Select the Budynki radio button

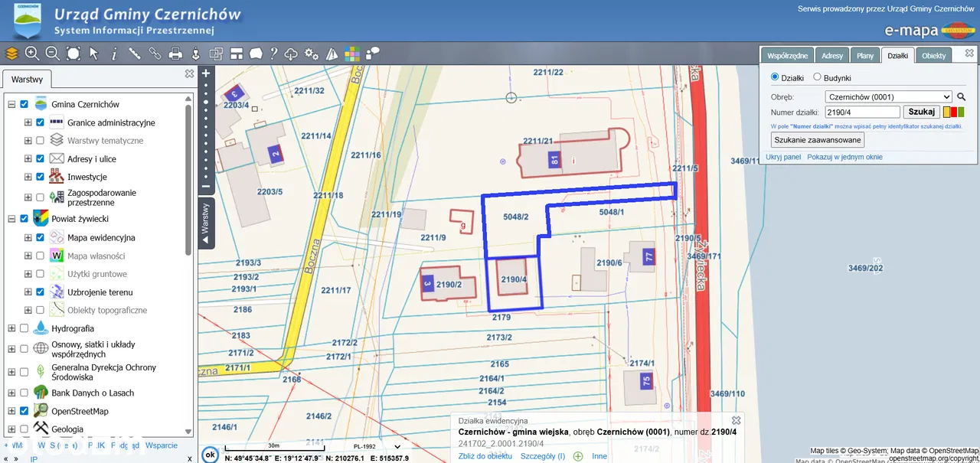(x=817, y=77)
